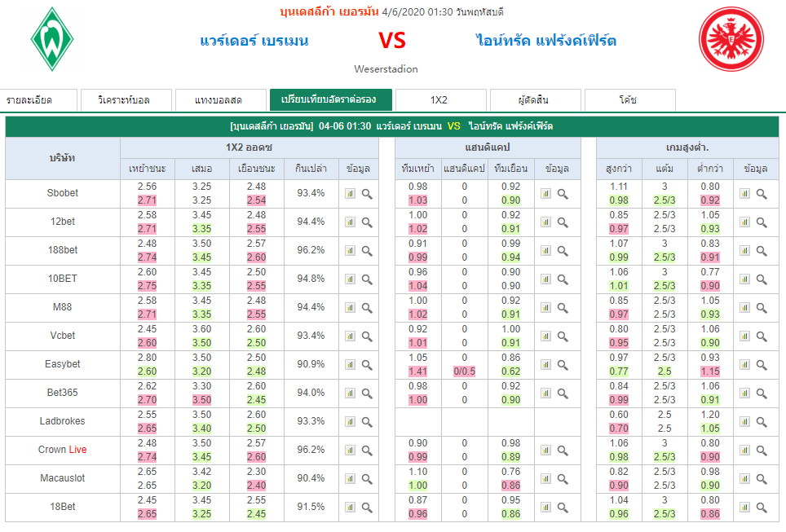Open the ผู้ตัดสิน tab
The height and width of the screenshot is (532, 786).
click(x=536, y=99)
